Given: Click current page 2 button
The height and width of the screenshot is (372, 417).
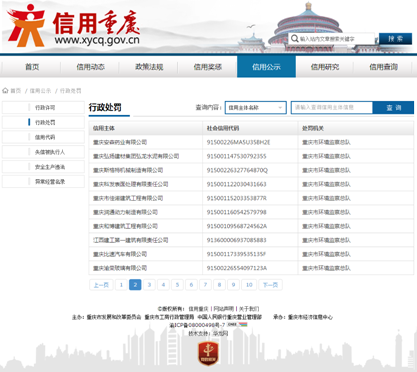Looking at the screenshot, I should point(135,285).
